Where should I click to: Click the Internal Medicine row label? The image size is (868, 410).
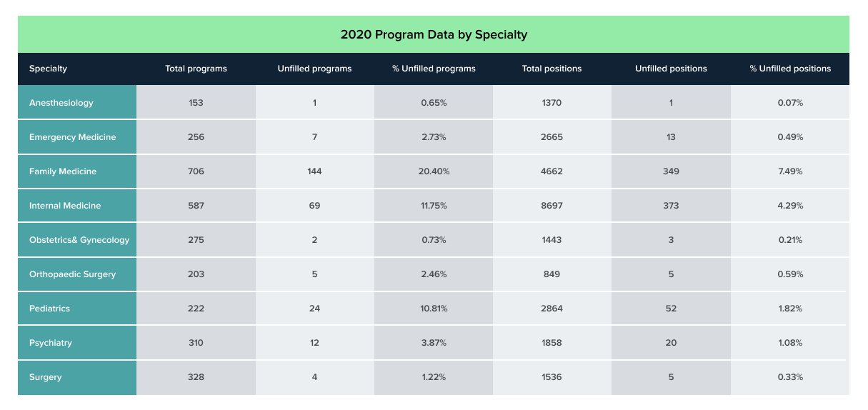click(x=65, y=206)
